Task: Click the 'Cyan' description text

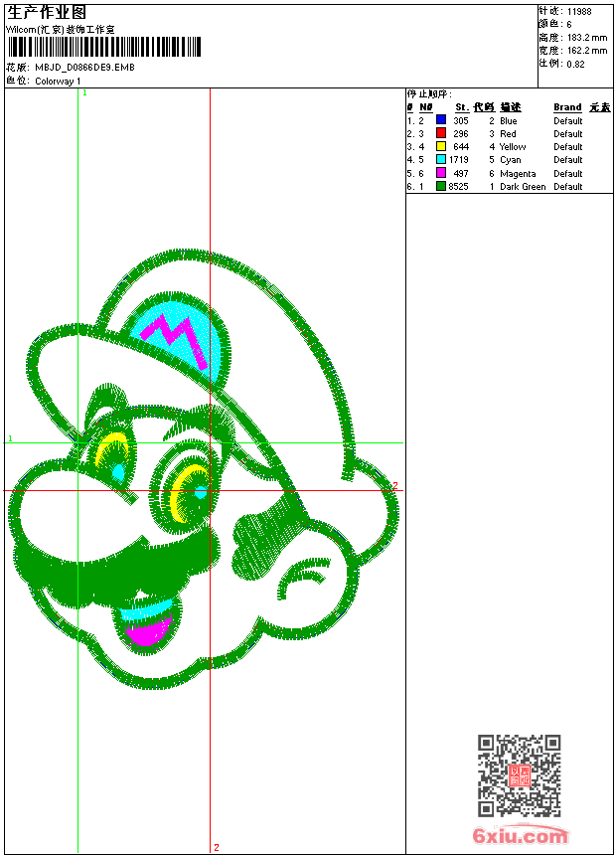Action: [x=511, y=160]
